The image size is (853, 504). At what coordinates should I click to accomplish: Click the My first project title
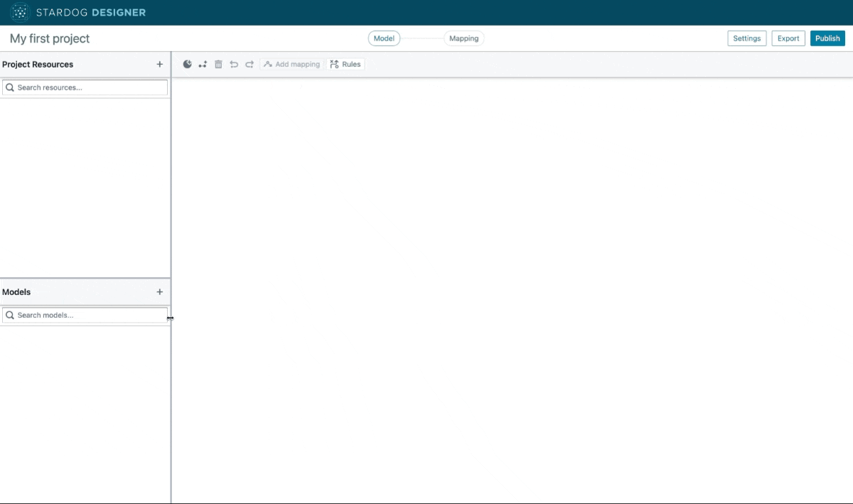(x=50, y=38)
